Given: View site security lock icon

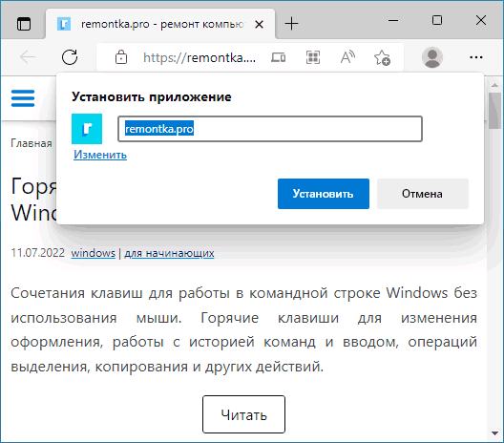Looking at the screenshot, I should click(x=121, y=57).
